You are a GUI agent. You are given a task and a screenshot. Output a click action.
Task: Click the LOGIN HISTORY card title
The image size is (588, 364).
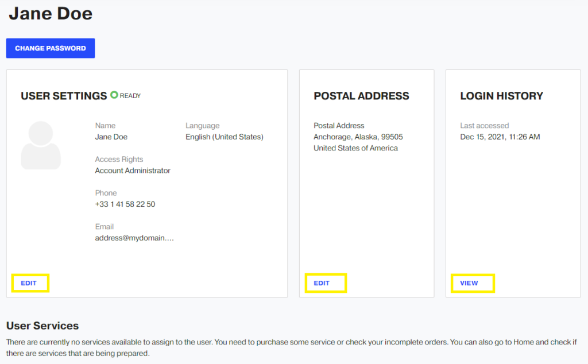(x=501, y=96)
